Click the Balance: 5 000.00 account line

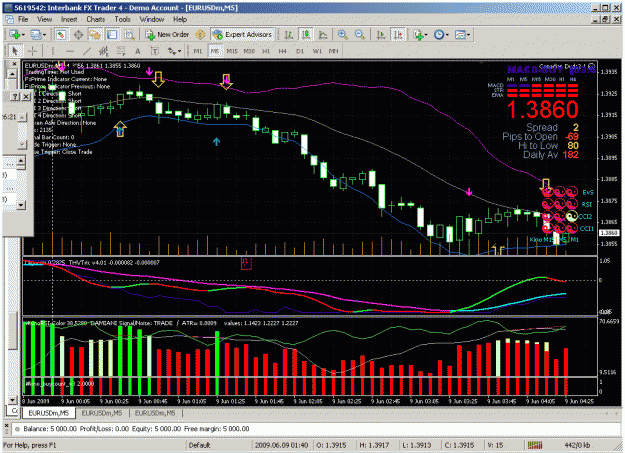point(136,429)
